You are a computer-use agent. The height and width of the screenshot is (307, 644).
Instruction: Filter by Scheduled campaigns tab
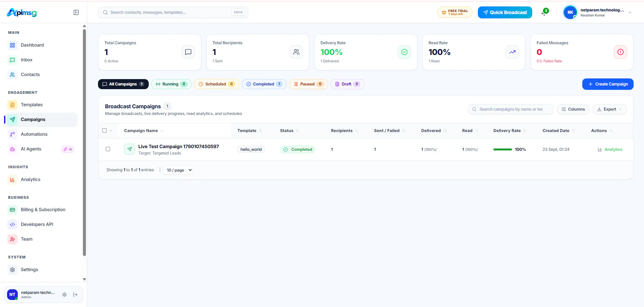pyautogui.click(x=216, y=84)
